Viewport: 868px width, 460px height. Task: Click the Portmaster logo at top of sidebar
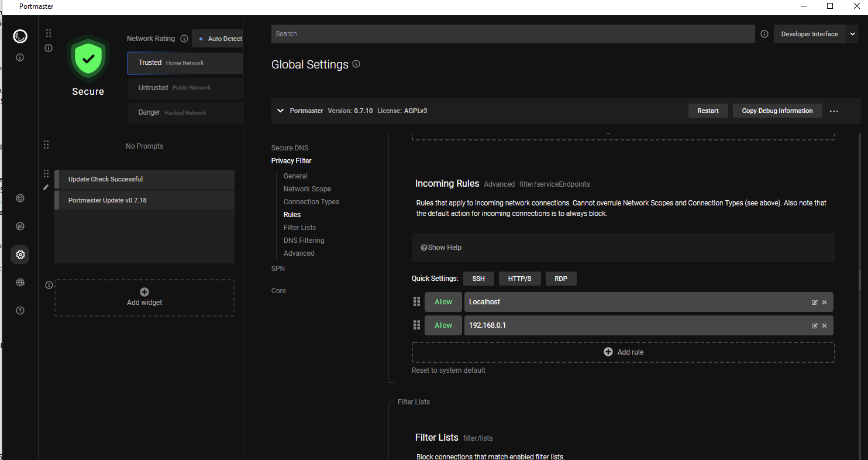(20, 36)
